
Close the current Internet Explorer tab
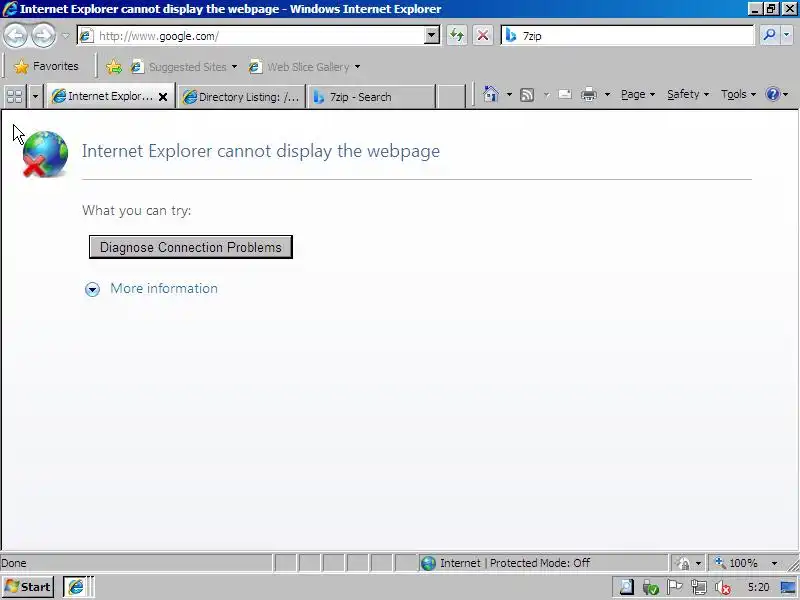(x=163, y=96)
